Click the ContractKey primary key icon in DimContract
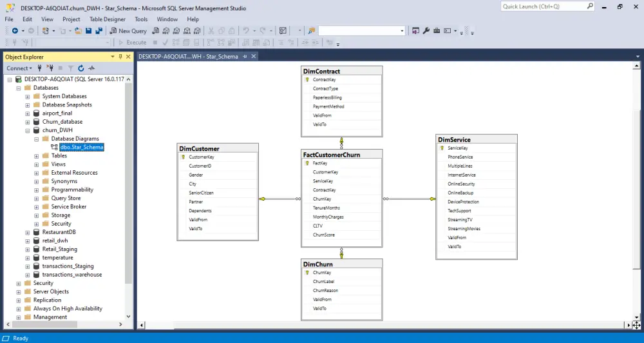 coord(307,80)
